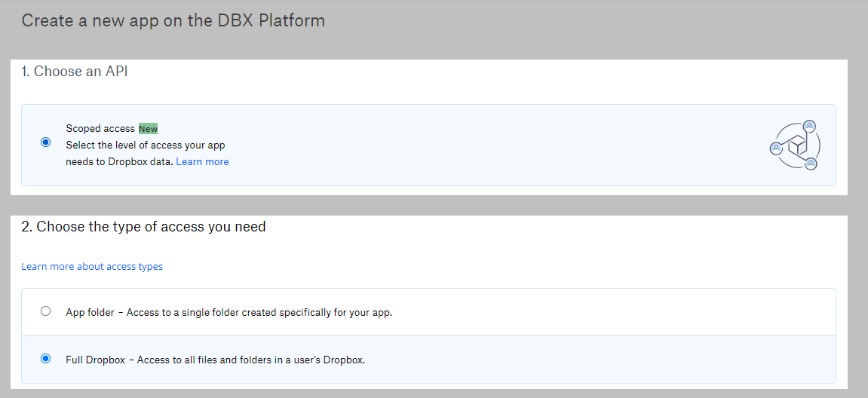Image resolution: width=868 pixels, height=398 pixels.
Task: Click the "Create a new app" page title
Action: coord(173,20)
